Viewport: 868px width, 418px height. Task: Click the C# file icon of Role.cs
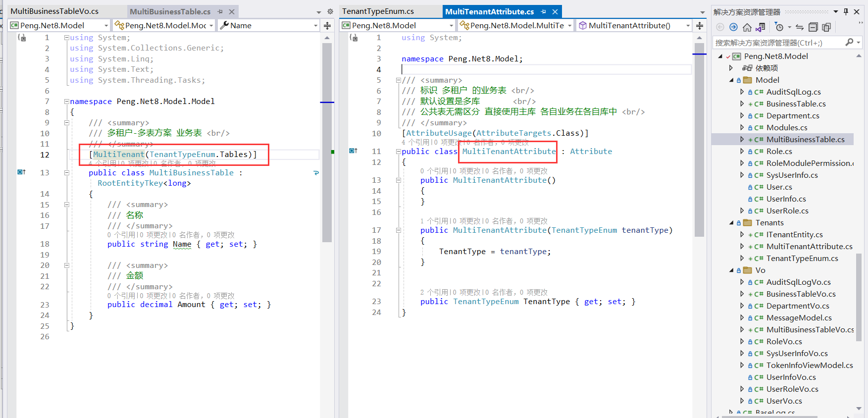point(759,152)
